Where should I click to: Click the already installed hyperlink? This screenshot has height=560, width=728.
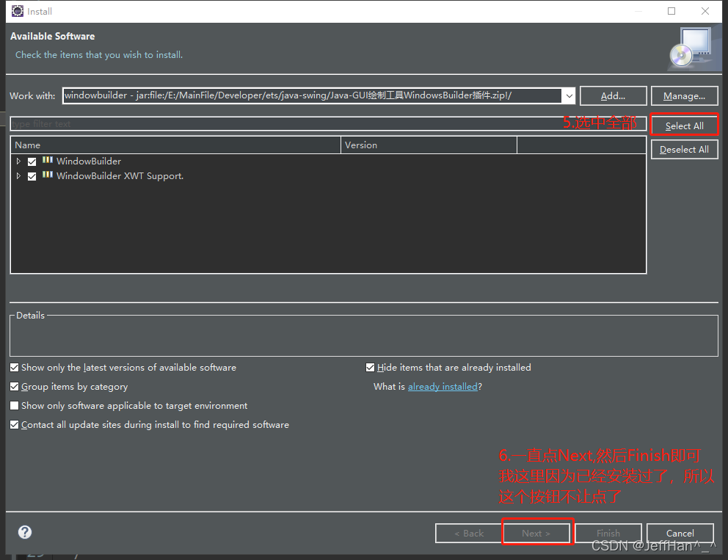click(x=443, y=386)
